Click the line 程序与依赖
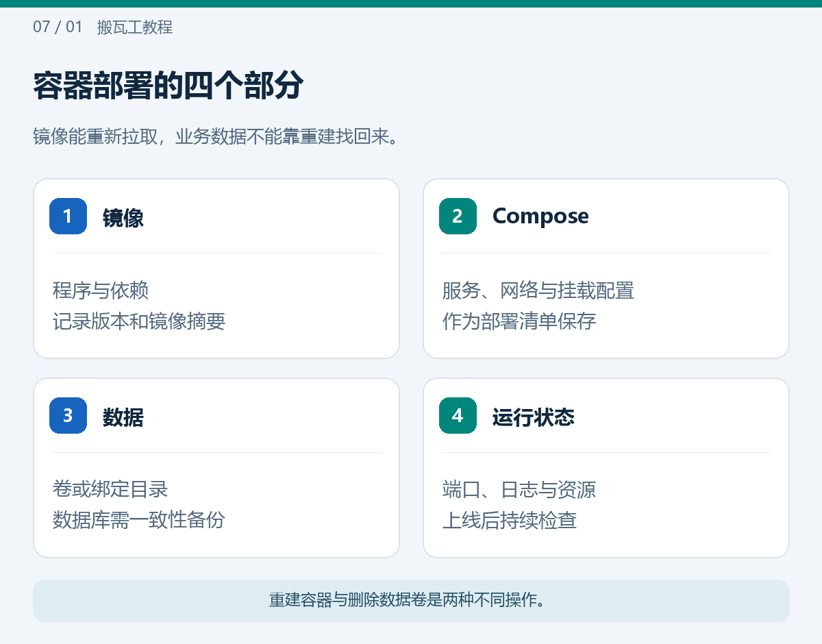The width and height of the screenshot is (822, 644). (101, 290)
